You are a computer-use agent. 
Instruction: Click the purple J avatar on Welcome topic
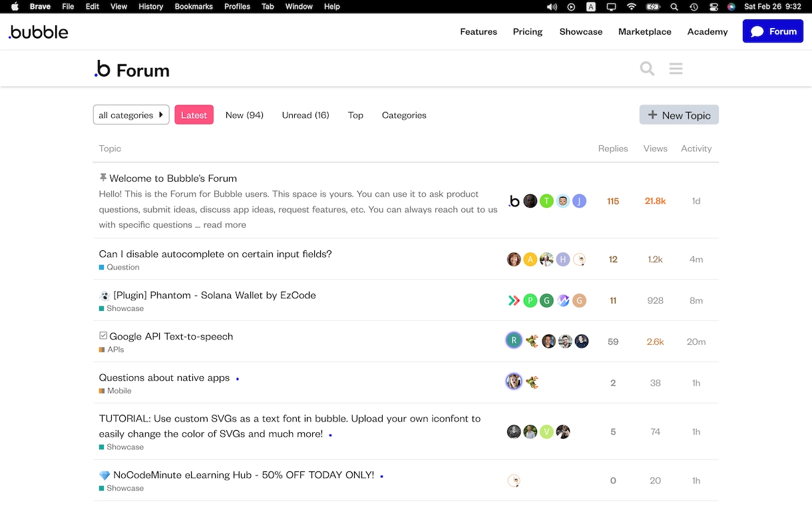[579, 201]
